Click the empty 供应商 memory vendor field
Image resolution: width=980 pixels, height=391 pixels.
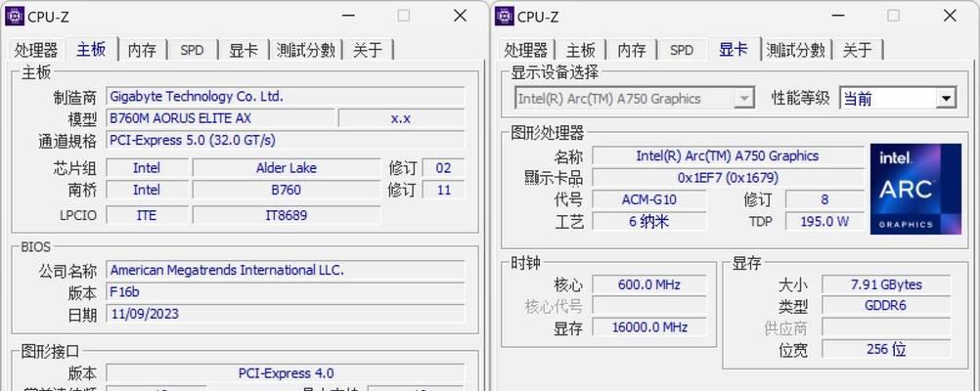[886, 327]
